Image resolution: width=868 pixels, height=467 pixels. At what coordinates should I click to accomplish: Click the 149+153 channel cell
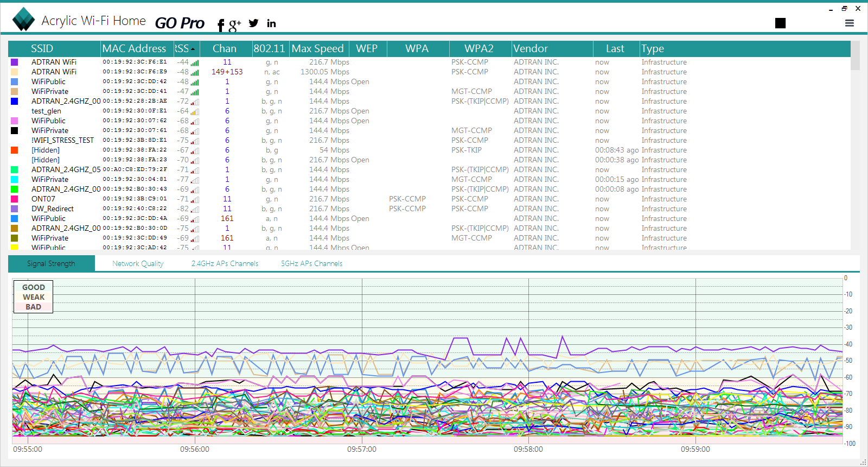coord(227,72)
